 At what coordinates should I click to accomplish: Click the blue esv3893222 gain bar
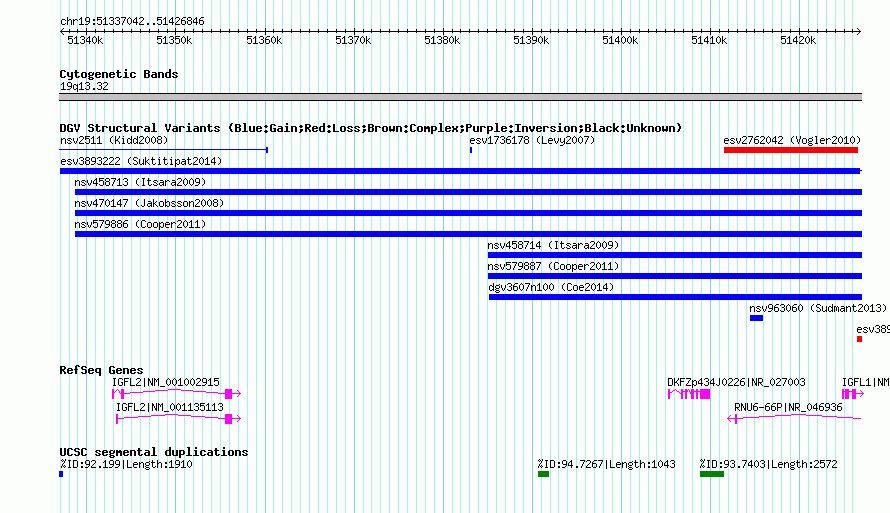(460, 171)
